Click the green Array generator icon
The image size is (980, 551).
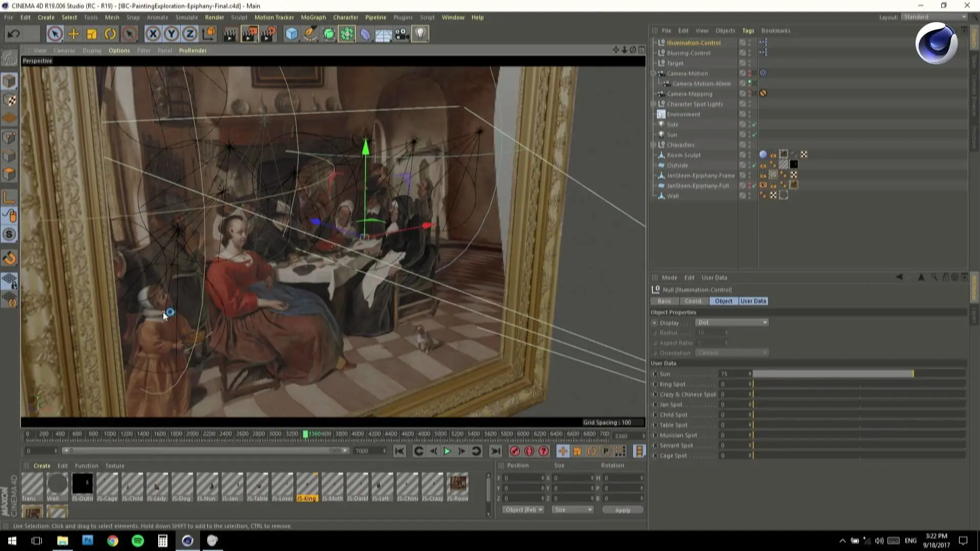pos(347,34)
